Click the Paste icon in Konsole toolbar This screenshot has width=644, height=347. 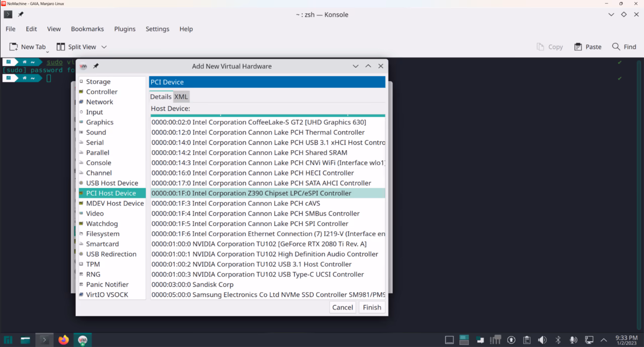588,46
